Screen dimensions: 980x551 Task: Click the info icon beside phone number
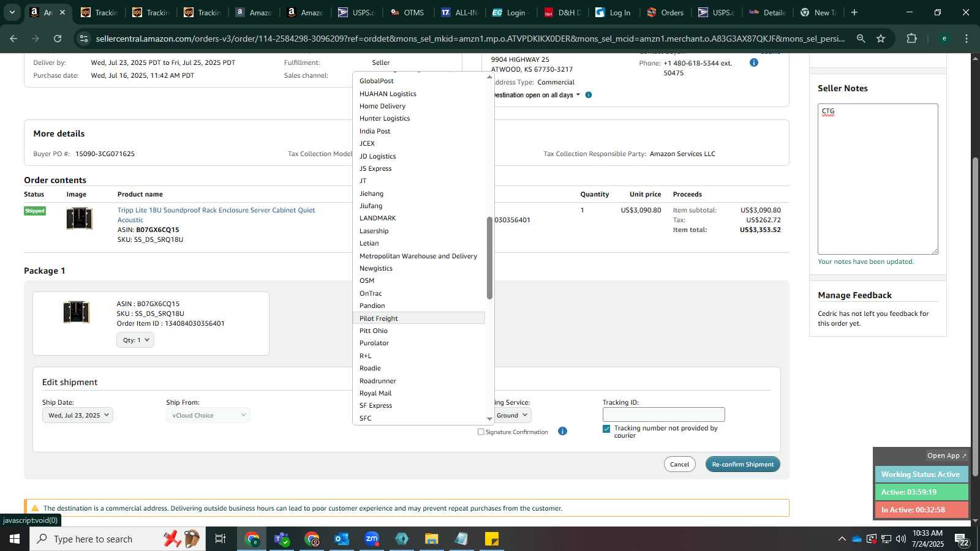coord(754,62)
